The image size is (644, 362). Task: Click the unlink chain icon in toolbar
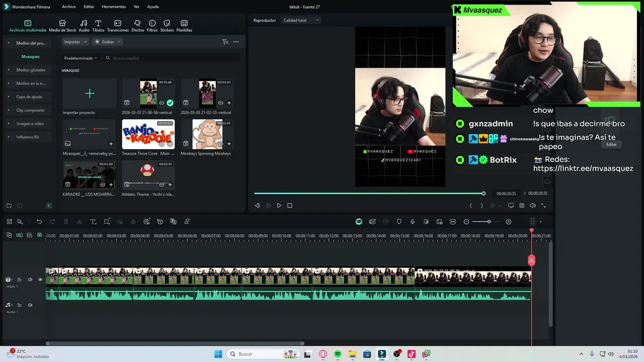[187, 222]
